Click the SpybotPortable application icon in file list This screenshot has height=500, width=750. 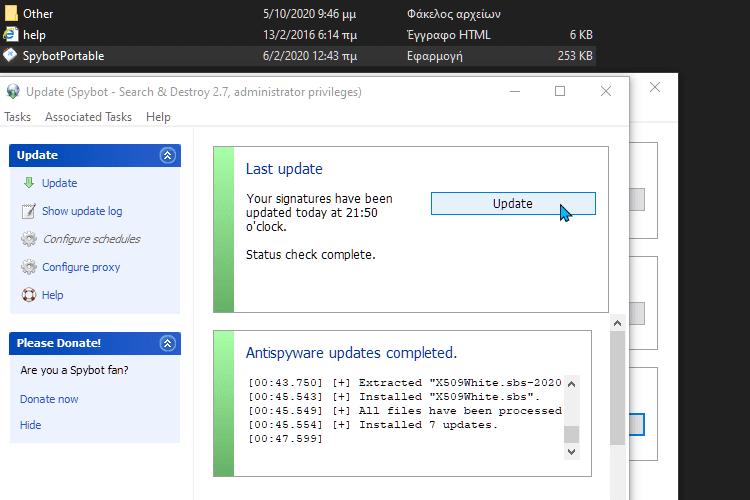pyautogui.click(x=10, y=56)
